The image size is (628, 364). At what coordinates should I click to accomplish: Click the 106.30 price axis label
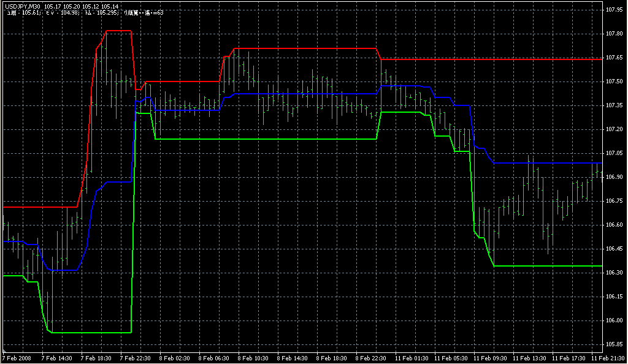pos(615,273)
